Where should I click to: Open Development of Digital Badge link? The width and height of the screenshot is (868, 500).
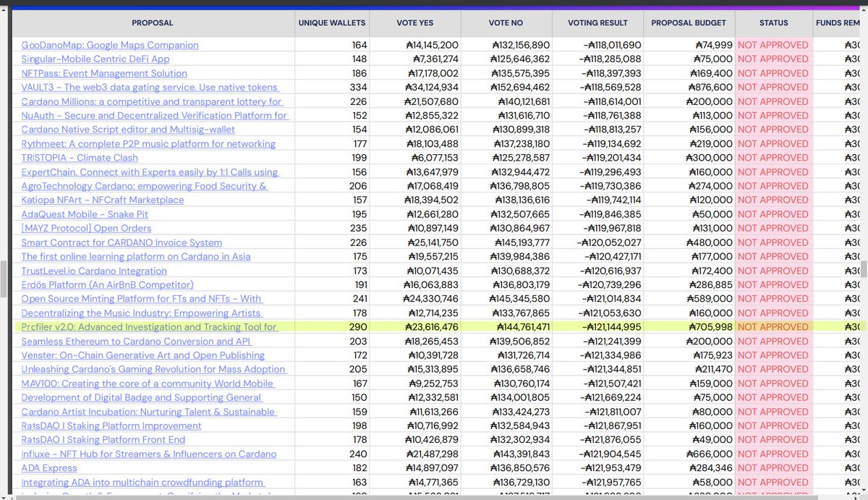(142, 397)
